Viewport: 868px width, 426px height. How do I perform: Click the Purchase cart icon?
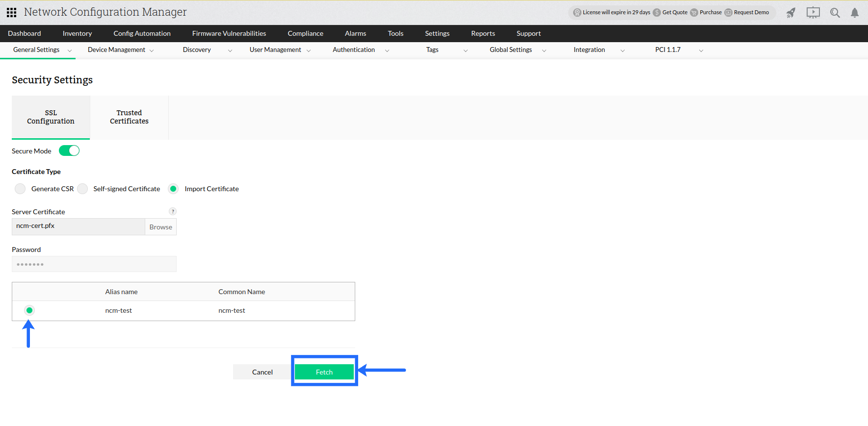tap(694, 13)
